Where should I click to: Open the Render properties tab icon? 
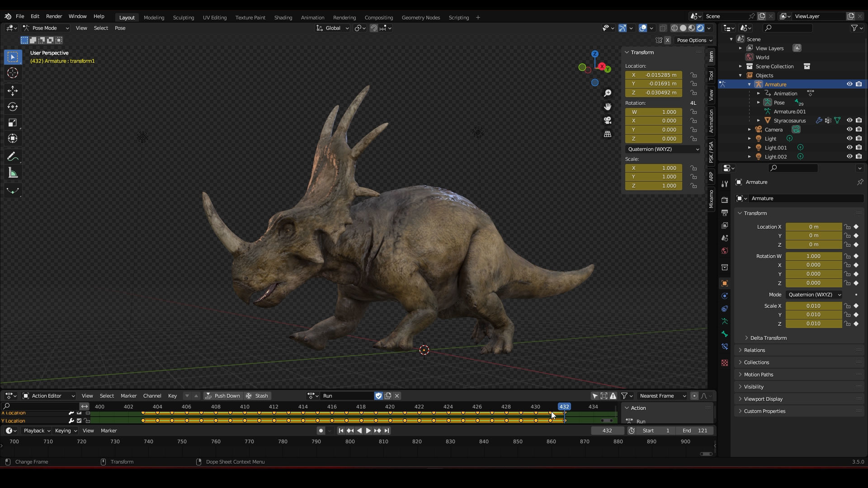[725, 200]
